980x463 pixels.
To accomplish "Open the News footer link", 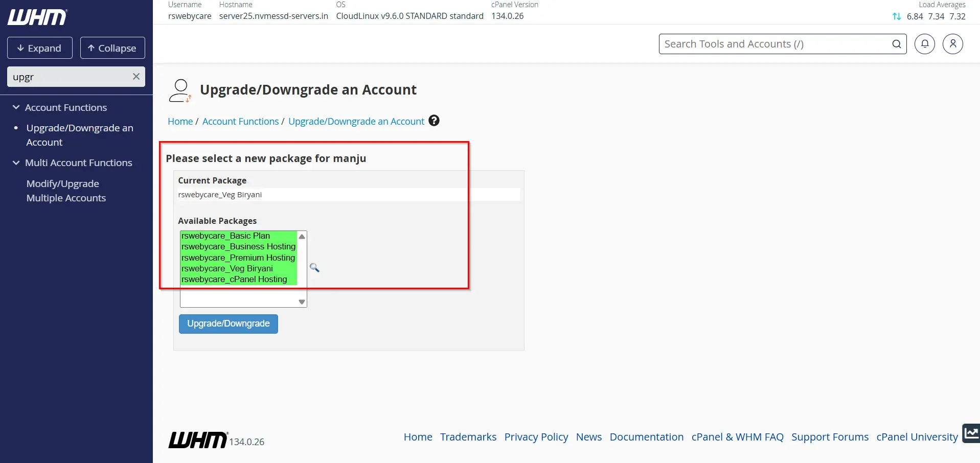I will pyautogui.click(x=589, y=437).
